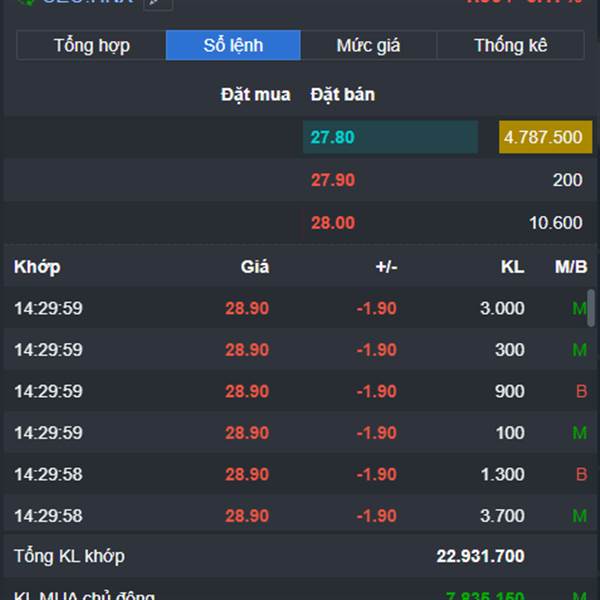Click the small icon beside the stock symbol

157,3
